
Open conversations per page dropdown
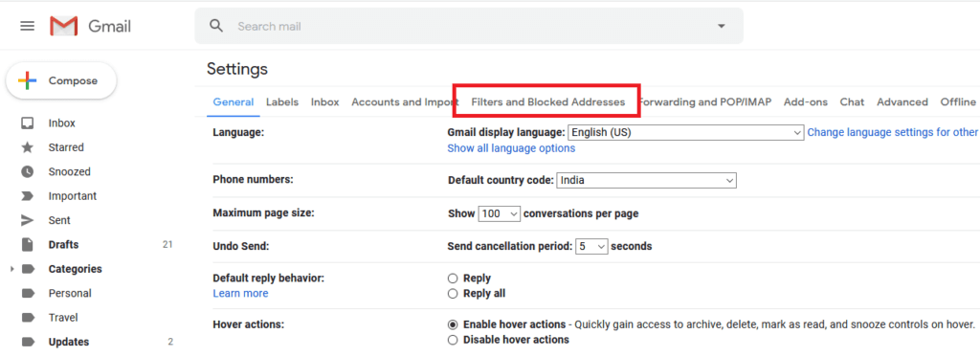click(500, 213)
